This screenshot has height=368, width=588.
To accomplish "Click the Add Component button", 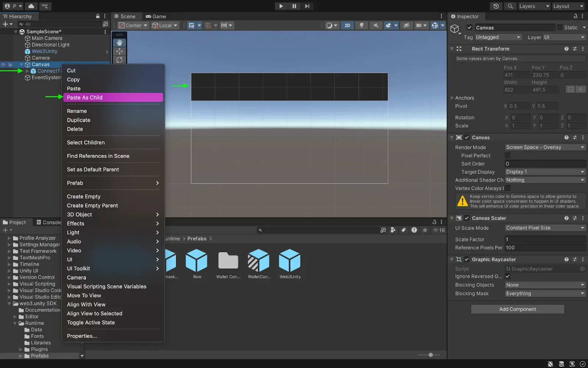I will 517,309.
